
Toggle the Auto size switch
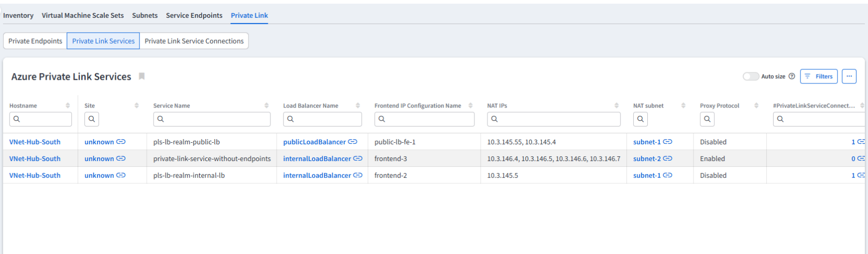pos(751,77)
